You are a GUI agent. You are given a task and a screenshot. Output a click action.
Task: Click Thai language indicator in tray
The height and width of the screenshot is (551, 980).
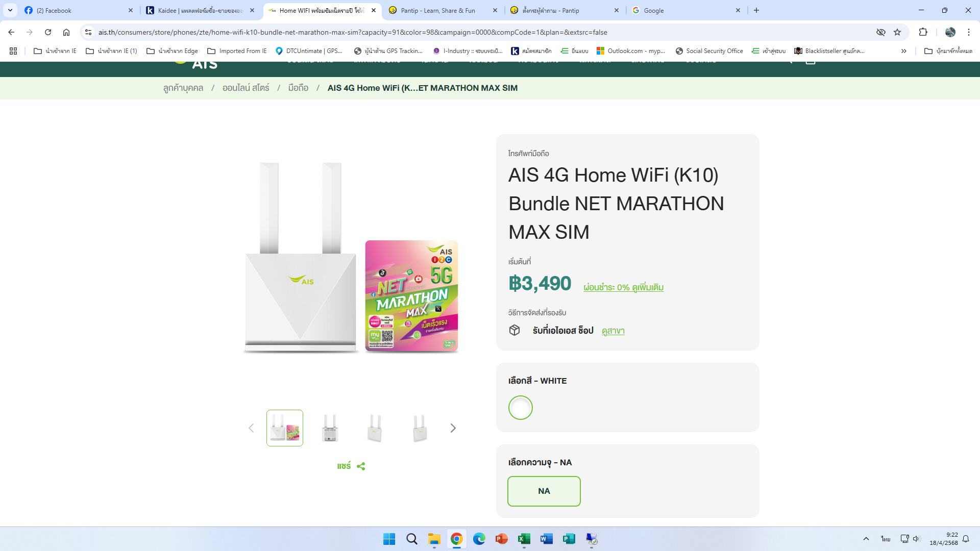[x=886, y=539]
